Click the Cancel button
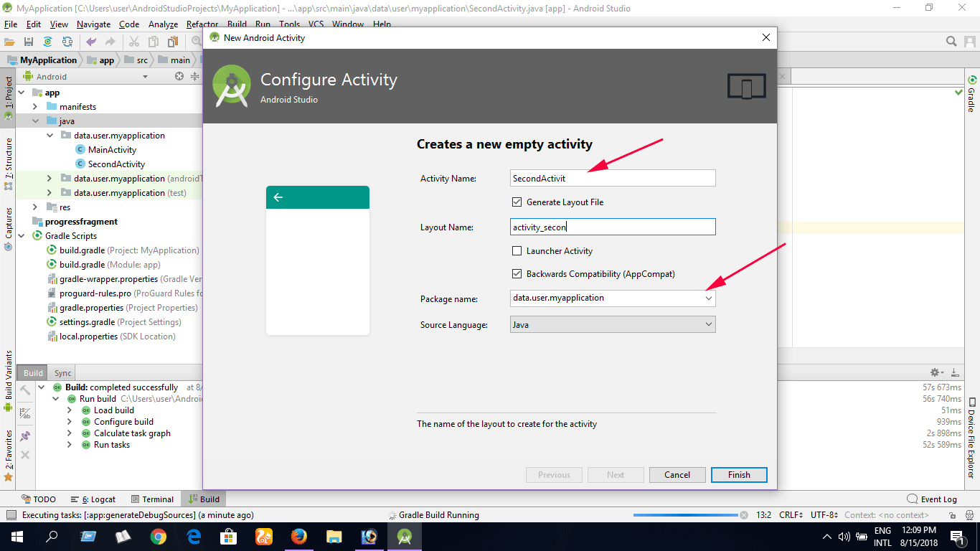The height and width of the screenshot is (551, 980). (677, 475)
